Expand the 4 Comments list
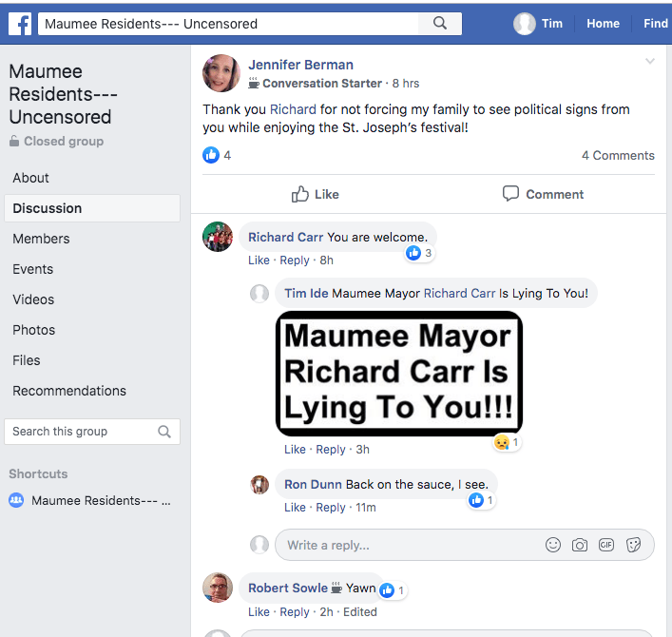 (x=618, y=155)
